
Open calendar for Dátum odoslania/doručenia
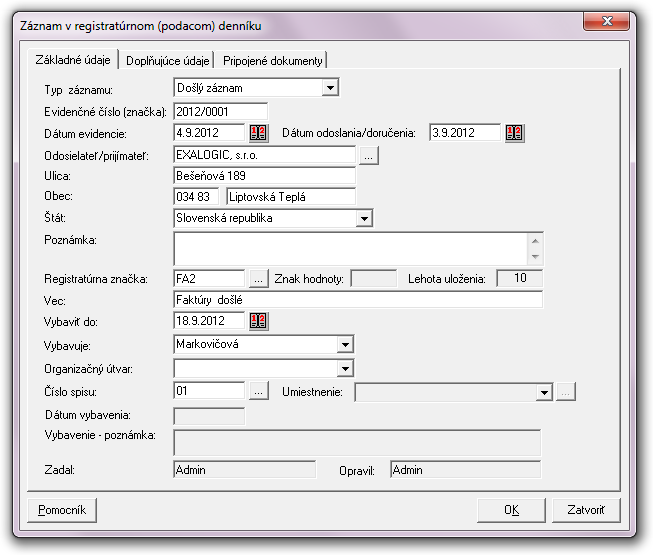(515, 132)
